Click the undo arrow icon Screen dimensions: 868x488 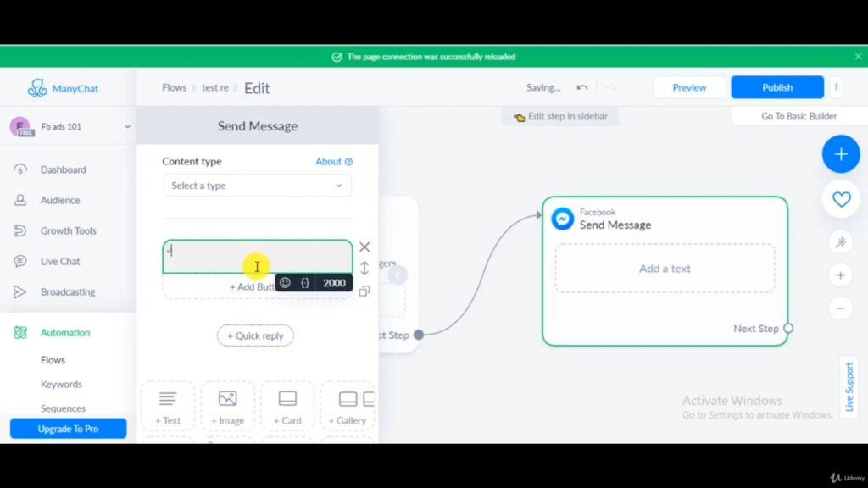click(581, 87)
